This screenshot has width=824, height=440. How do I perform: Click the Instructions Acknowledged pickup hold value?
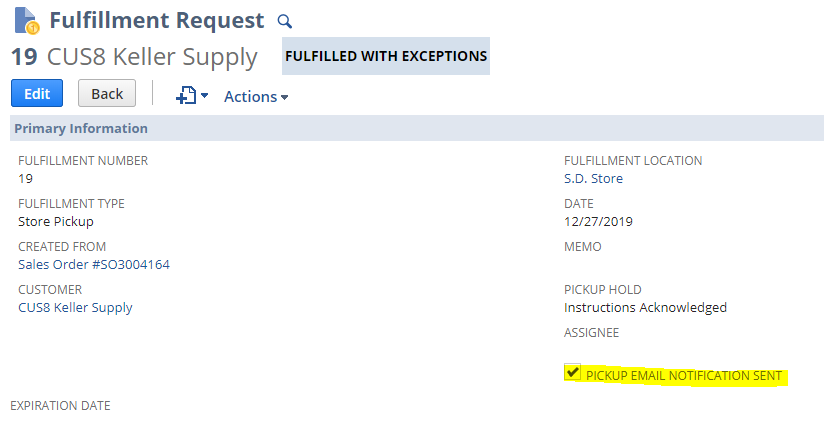coord(645,308)
